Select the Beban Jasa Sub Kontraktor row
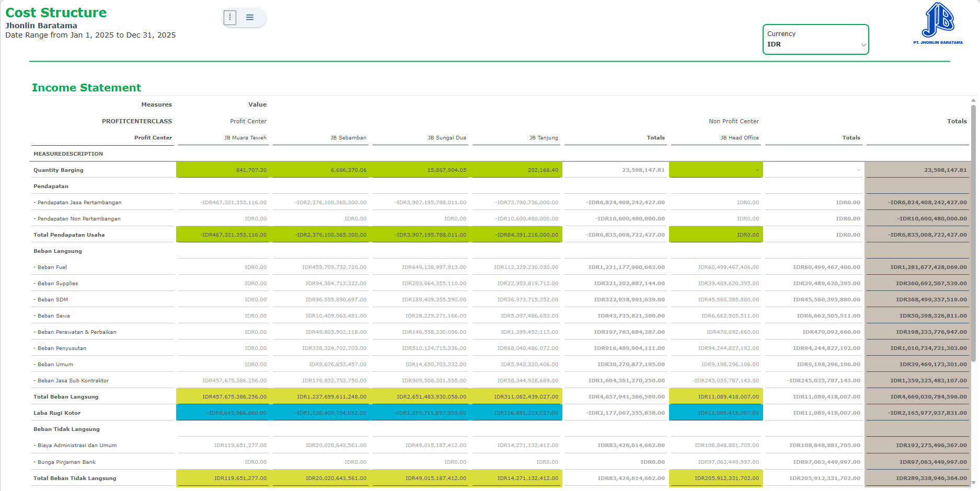The height and width of the screenshot is (491, 980). [71, 381]
